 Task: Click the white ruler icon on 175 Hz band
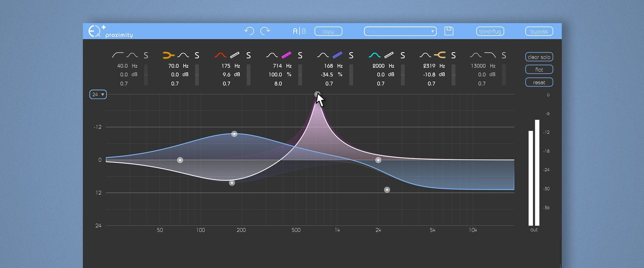(235, 55)
